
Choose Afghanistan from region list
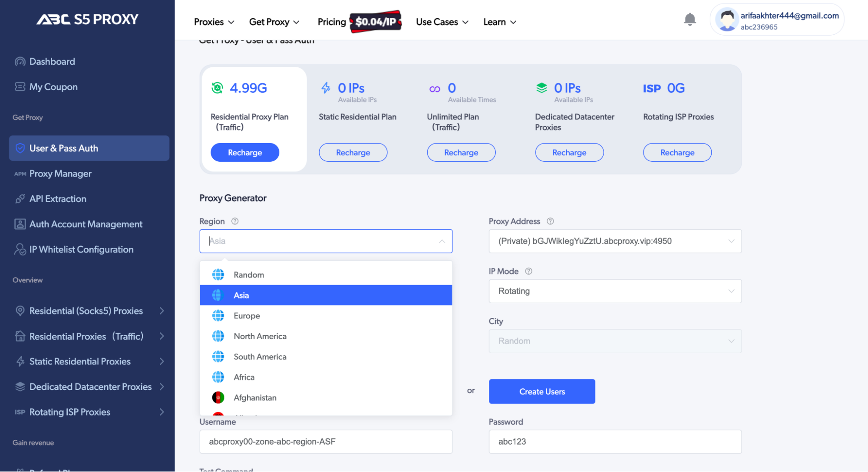pyautogui.click(x=326, y=397)
